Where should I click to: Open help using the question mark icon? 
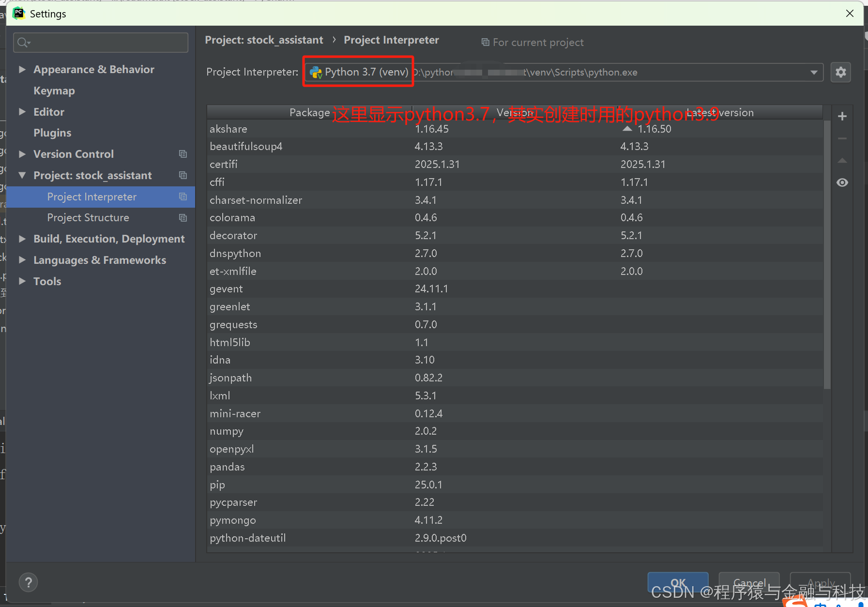tap(28, 582)
